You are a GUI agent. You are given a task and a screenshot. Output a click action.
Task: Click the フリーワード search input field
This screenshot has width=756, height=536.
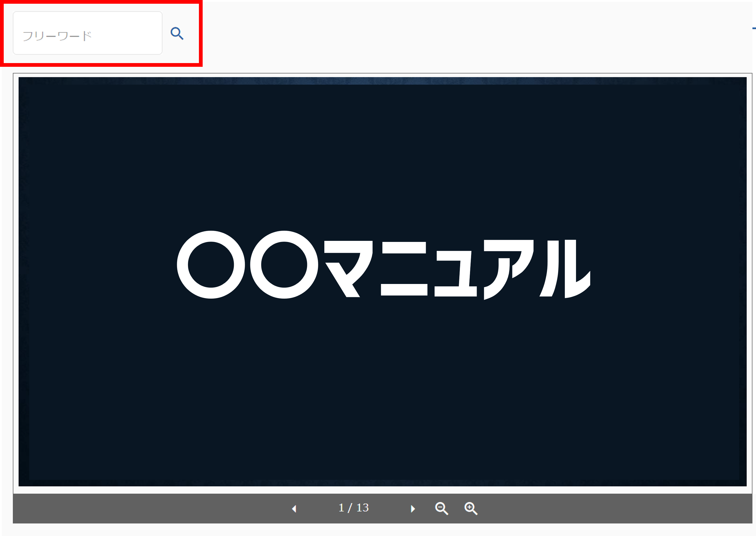pos(88,33)
